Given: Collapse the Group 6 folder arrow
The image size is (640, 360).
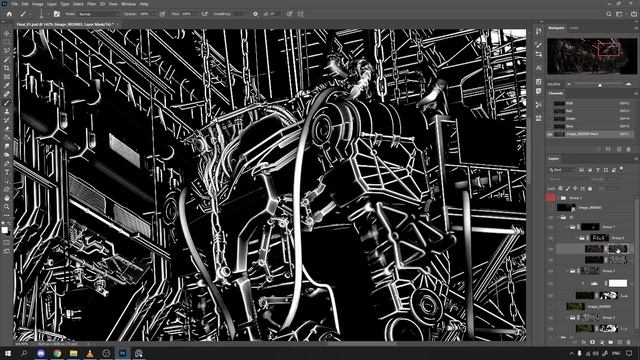Looking at the screenshot, I should point(577,238).
